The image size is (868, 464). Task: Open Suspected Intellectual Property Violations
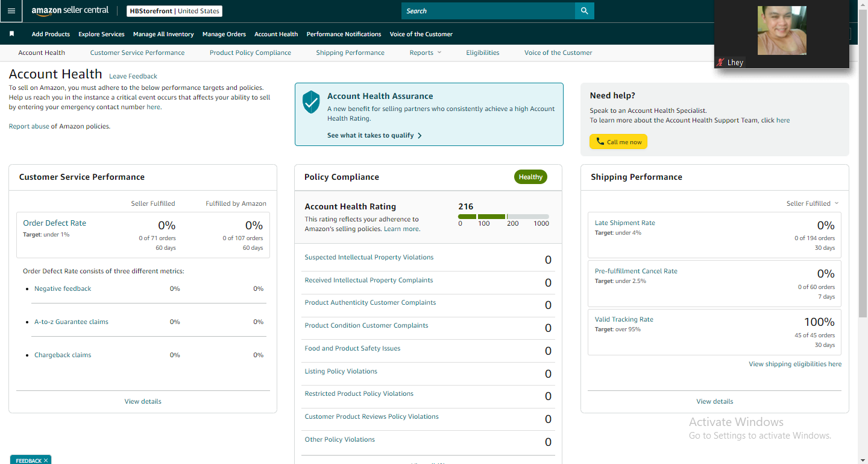click(369, 257)
